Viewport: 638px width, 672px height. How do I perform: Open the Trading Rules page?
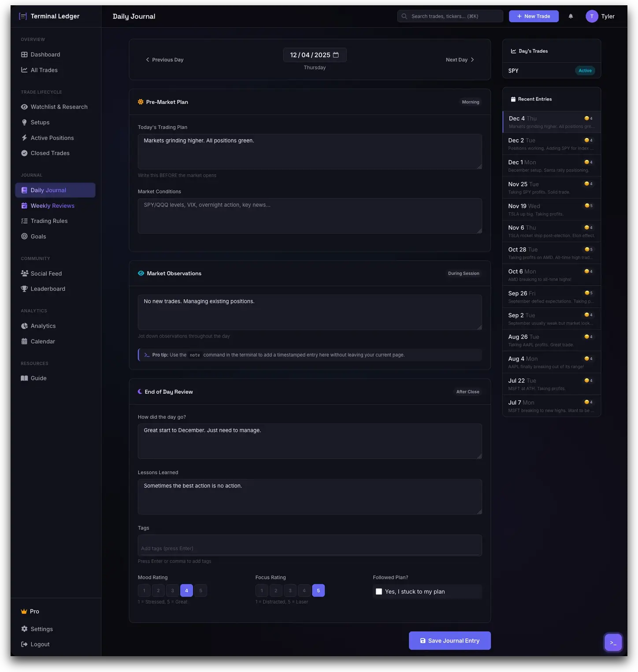49,221
